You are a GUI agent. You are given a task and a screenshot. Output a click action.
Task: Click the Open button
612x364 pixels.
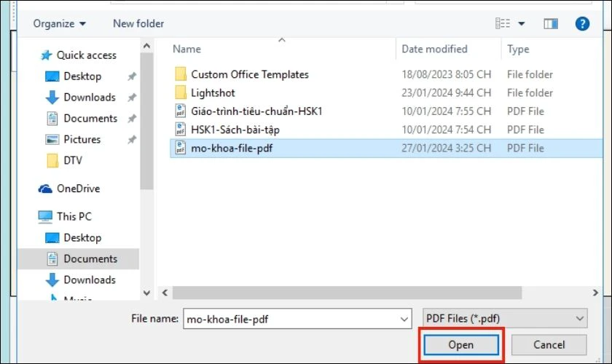pyautogui.click(x=461, y=345)
